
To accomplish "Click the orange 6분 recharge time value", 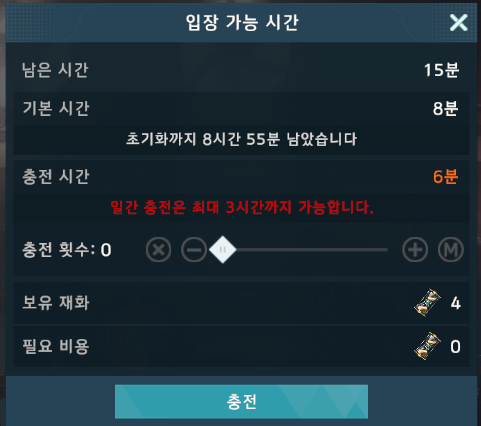I will tap(445, 177).
